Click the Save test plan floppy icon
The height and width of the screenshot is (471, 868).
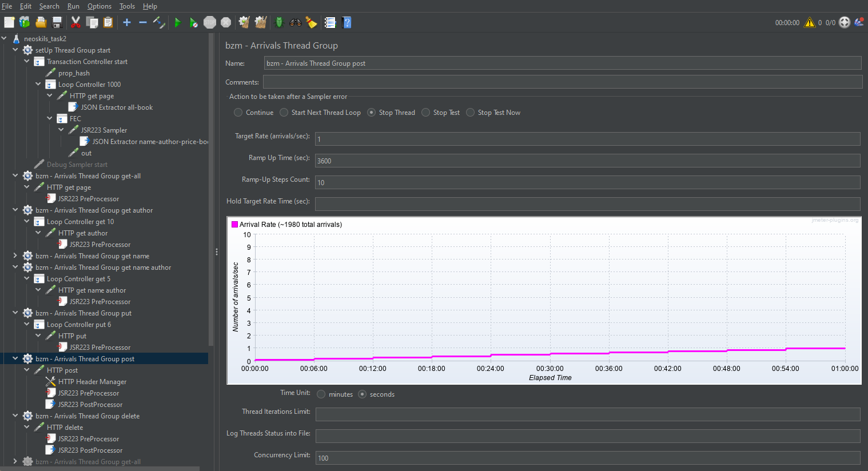click(57, 22)
